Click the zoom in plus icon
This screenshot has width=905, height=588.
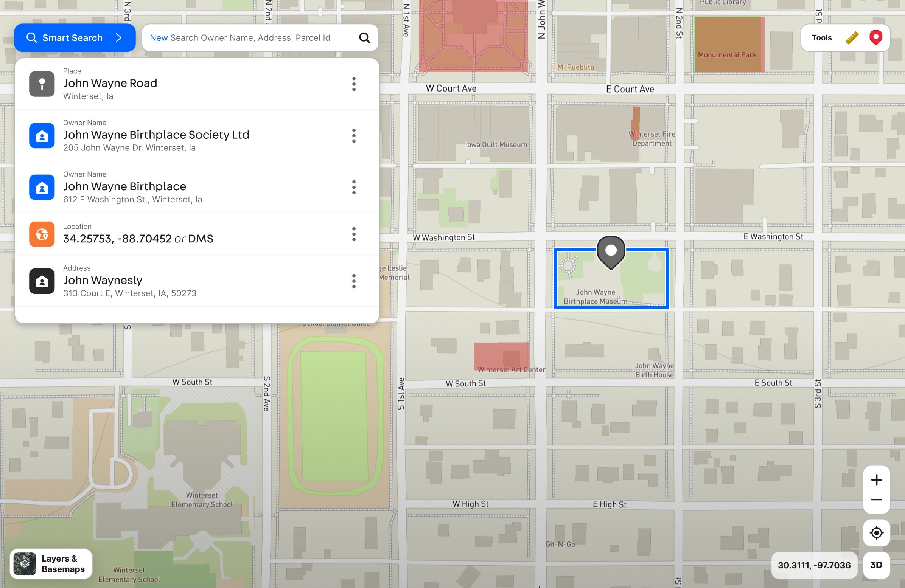point(876,479)
